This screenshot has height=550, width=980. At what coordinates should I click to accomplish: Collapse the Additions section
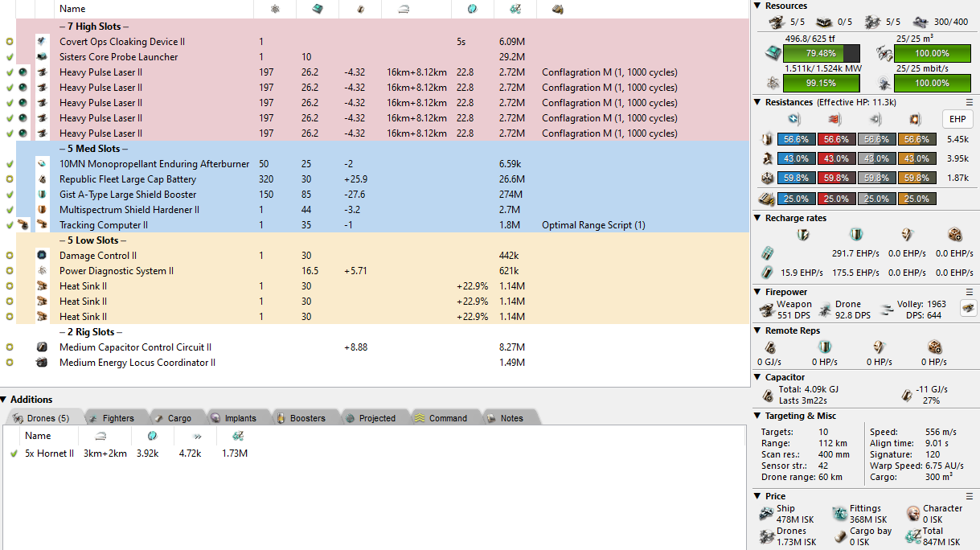[4, 400]
